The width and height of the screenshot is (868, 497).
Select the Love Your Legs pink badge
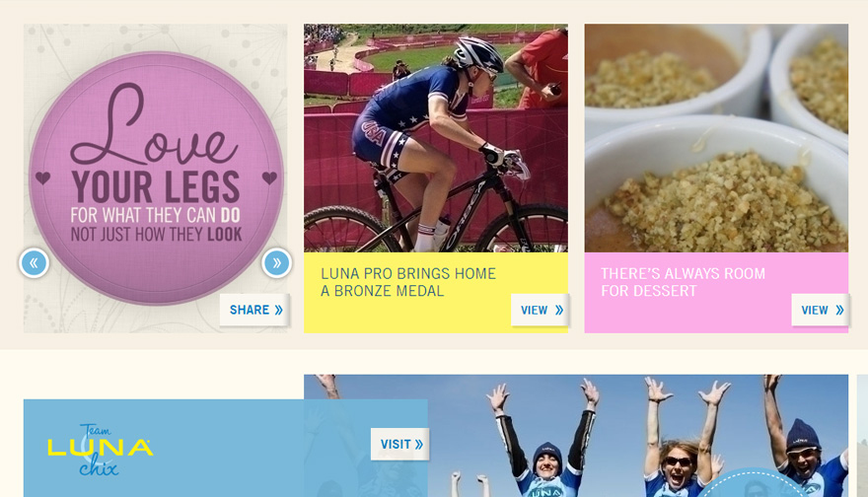click(156, 178)
